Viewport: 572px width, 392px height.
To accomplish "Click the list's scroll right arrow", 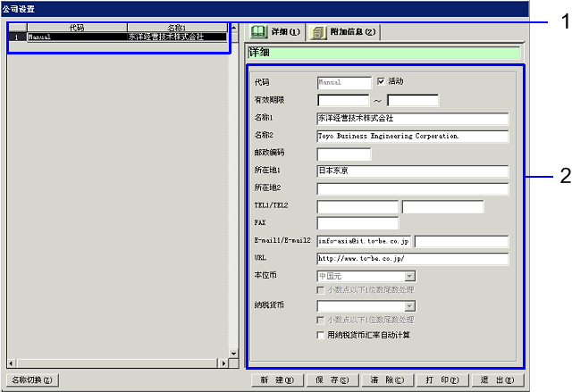I will (223, 363).
